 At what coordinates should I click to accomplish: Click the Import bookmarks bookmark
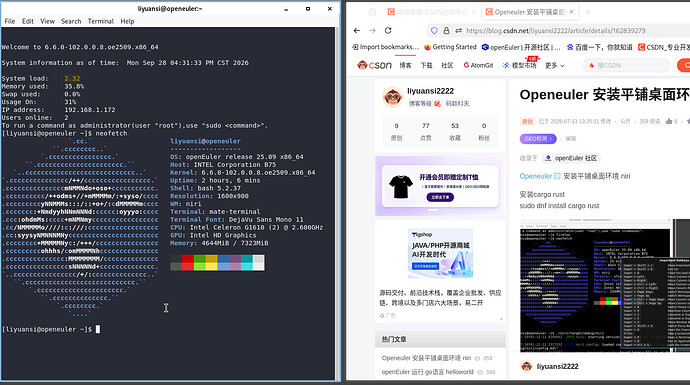385,47
